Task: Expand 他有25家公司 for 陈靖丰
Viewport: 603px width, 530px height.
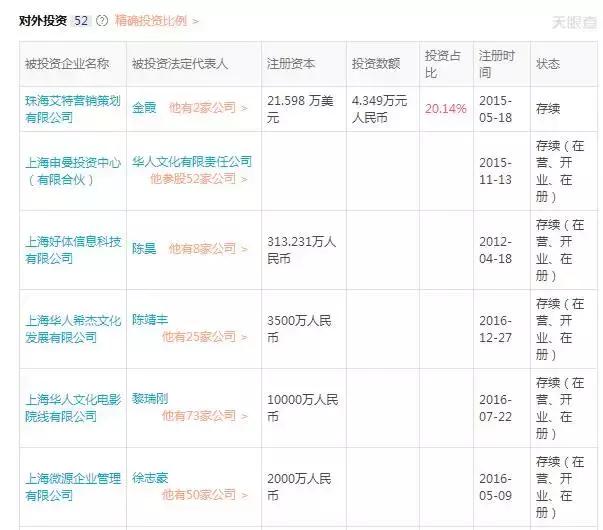Action: [x=205, y=337]
